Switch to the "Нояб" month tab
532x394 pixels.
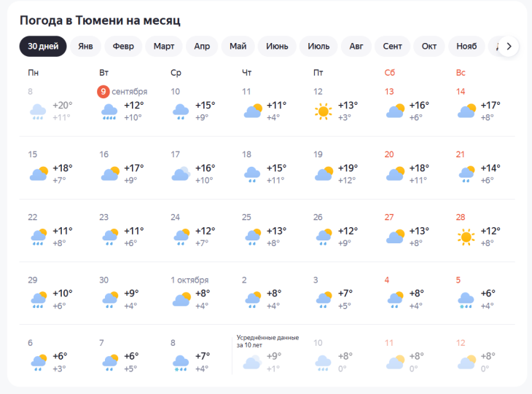click(466, 47)
